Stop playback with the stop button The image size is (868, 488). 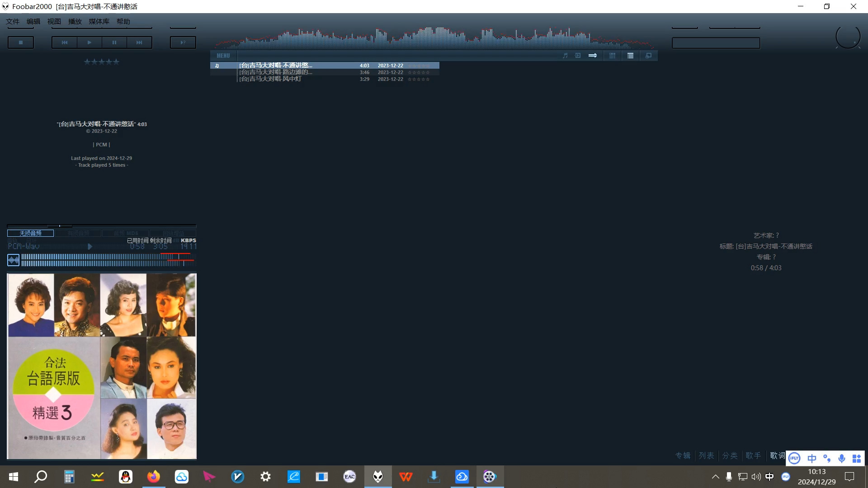[21, 42]
